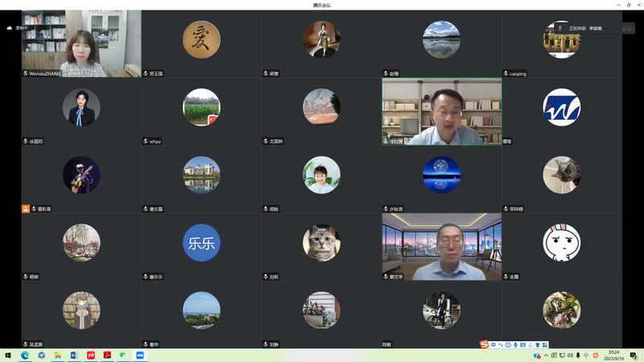The width and height of the screenshot is (644, 362).
Task: Launch the red Youdao 'yd' taskbar app
Action: 90,355
